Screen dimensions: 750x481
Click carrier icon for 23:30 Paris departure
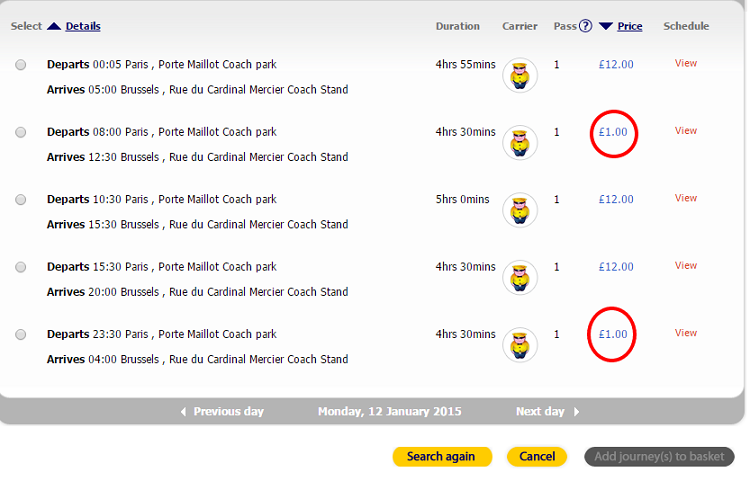coord(519,345)
